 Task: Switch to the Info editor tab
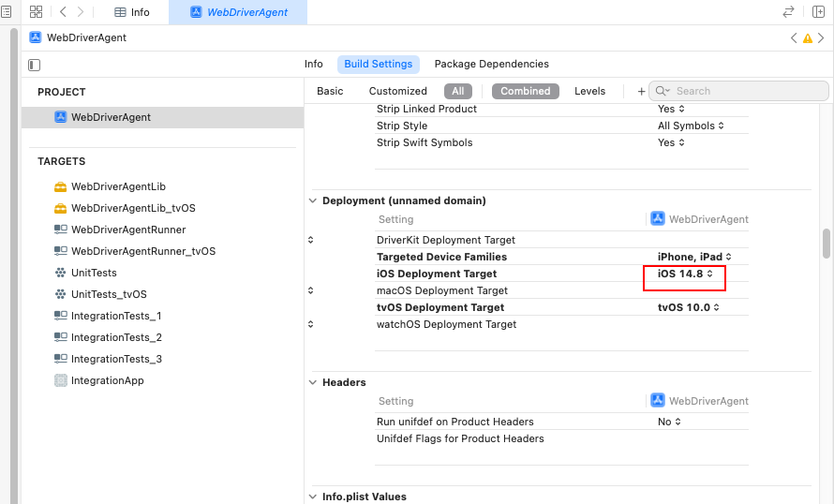click(132, 12)
